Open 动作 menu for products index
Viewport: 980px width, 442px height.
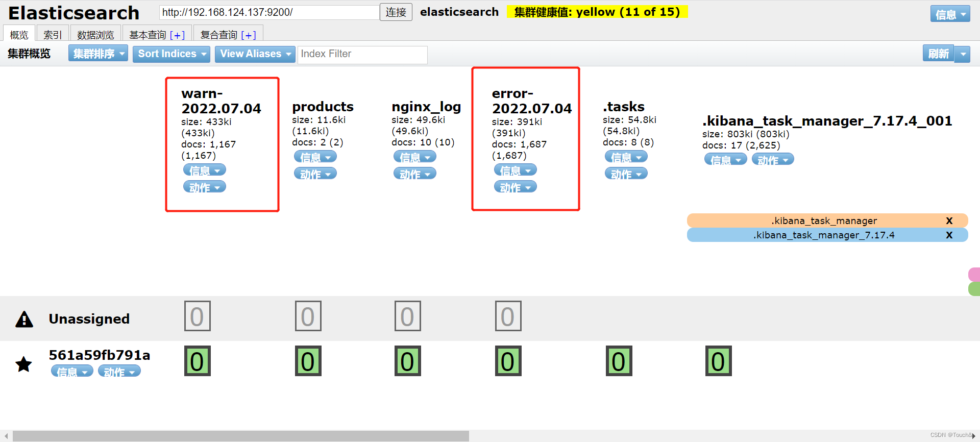pyautogui.click(x=315, y=174)
